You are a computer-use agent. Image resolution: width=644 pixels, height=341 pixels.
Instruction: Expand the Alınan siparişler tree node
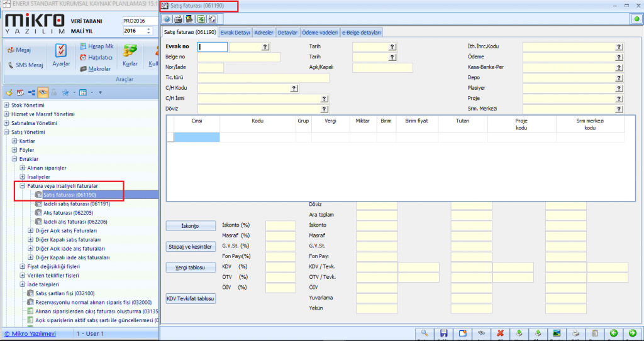[22, 168]
